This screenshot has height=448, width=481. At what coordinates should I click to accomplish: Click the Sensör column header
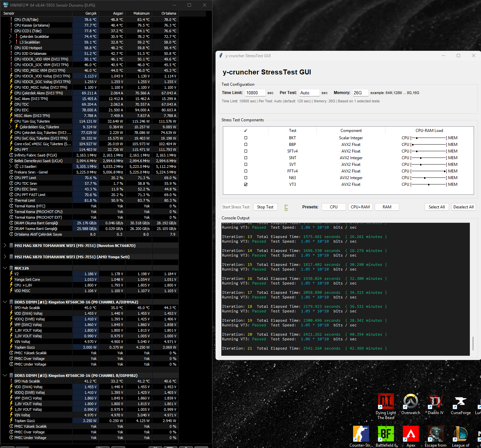pyautogui.click(x=37, y=13)
